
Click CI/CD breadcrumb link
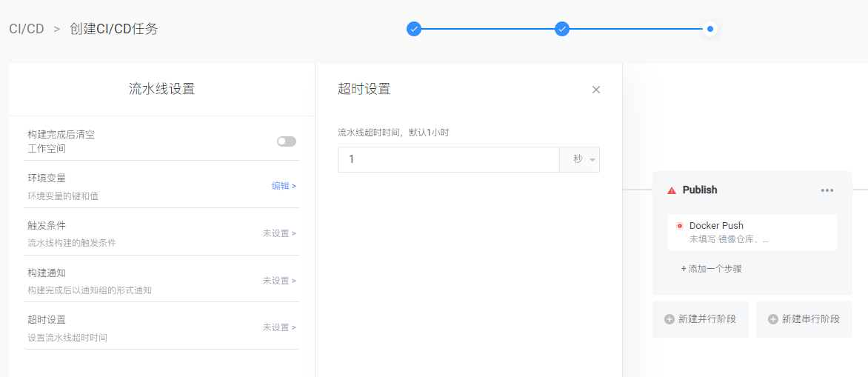coord(27,29)
